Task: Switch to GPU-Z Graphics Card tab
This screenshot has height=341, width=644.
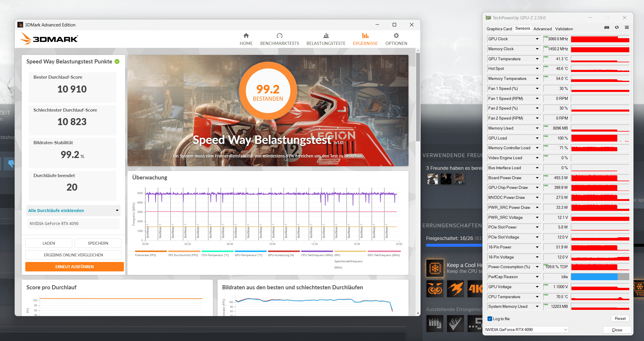Action: point(499,29)
